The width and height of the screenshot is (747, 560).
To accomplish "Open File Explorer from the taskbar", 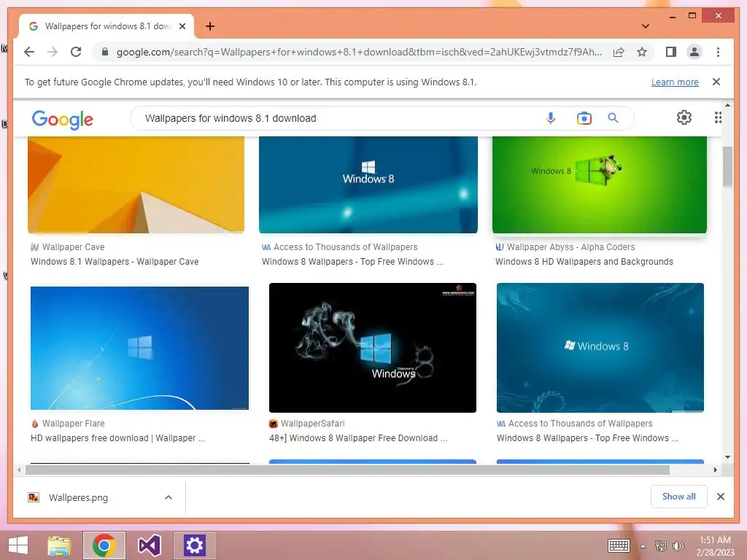I will click(x=60, y=545).
